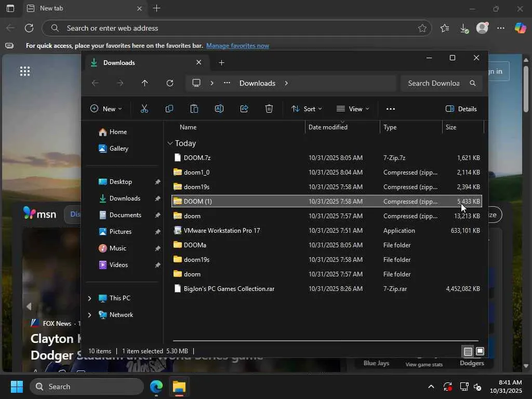The image size is (532, 399).
Task: Click the Explorer Back arrow
Action: 96,83
